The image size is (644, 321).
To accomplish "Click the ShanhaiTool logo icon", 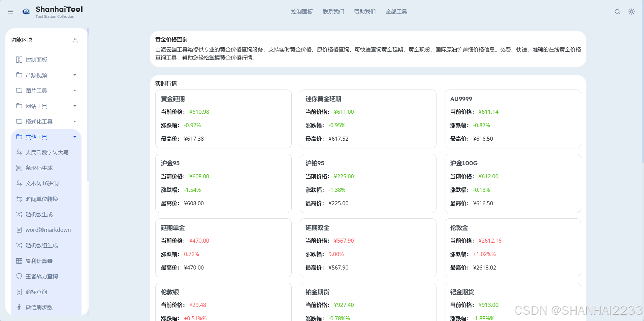I will coord(26,12).
